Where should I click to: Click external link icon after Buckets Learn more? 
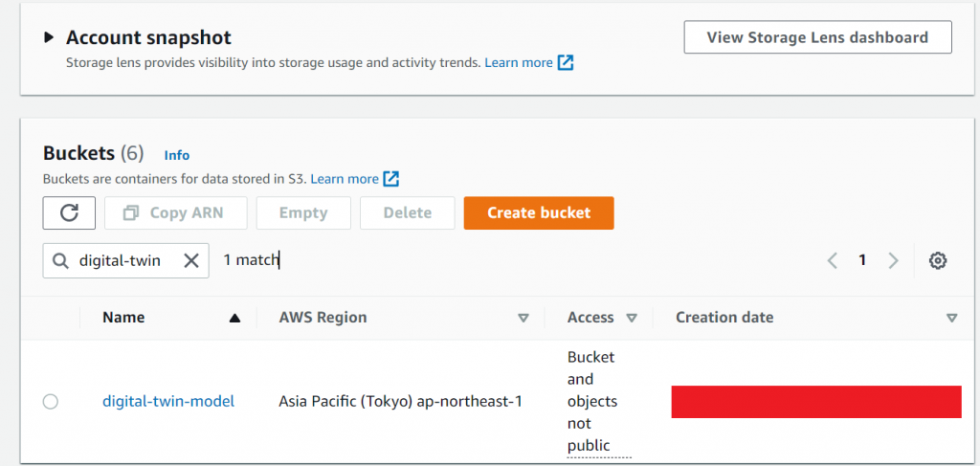(390, 179)
